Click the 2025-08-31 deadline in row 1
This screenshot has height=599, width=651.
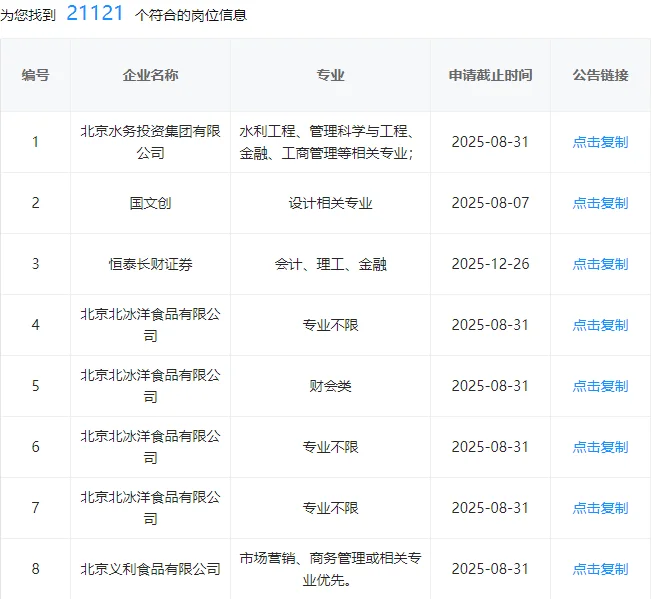(x=490, y=142)
